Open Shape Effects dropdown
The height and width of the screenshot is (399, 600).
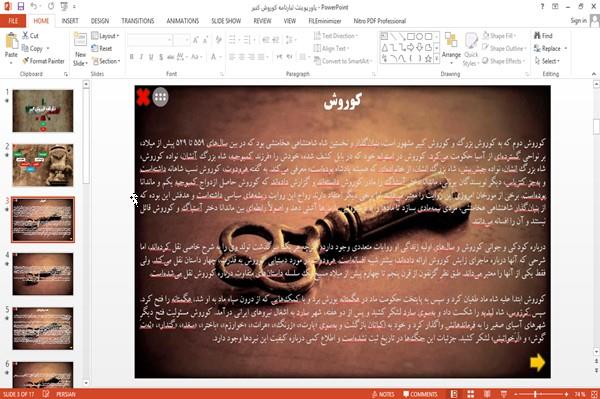(504, 61)
